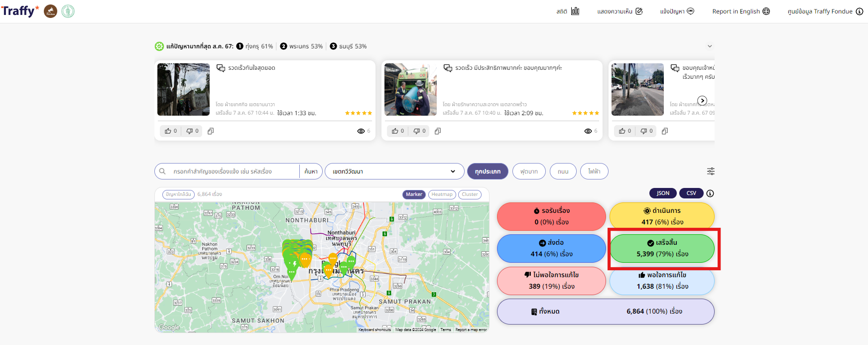868x345 pixels.
Task: Download data as JSON
Action: click(663, 193)
